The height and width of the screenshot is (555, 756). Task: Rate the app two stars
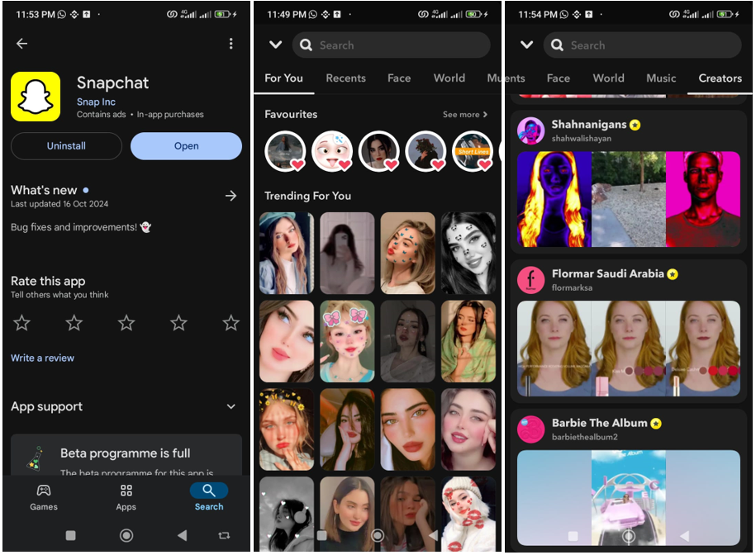pos(74,322)
